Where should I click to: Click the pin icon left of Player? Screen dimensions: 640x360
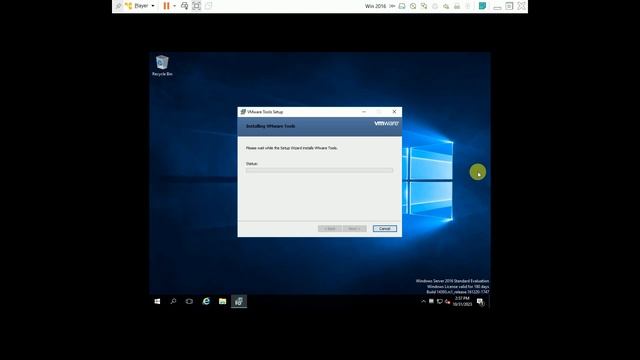point(118,6)
